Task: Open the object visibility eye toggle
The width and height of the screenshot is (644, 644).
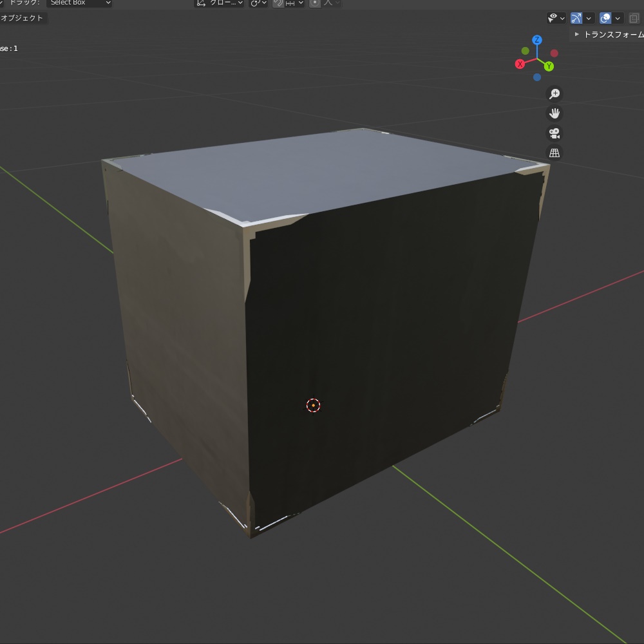Action: click(551, 18)
